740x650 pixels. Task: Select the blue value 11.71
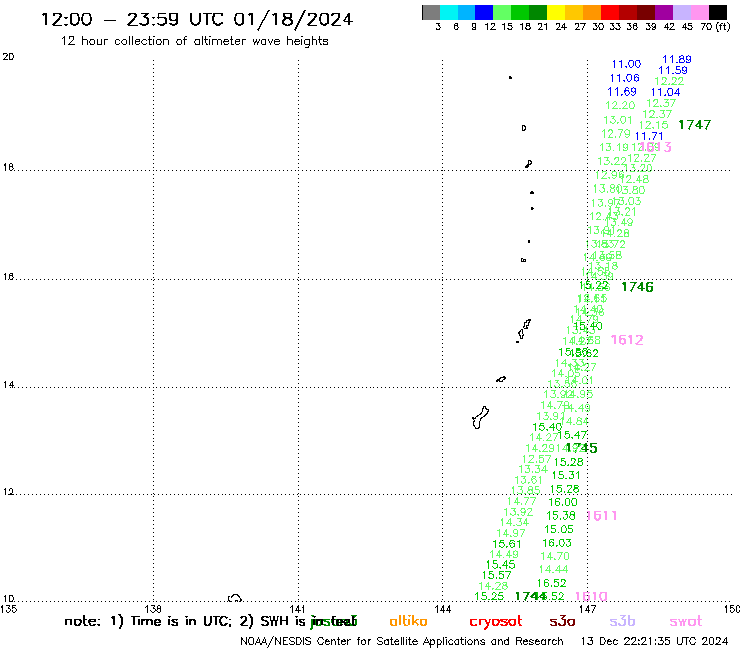649,136
